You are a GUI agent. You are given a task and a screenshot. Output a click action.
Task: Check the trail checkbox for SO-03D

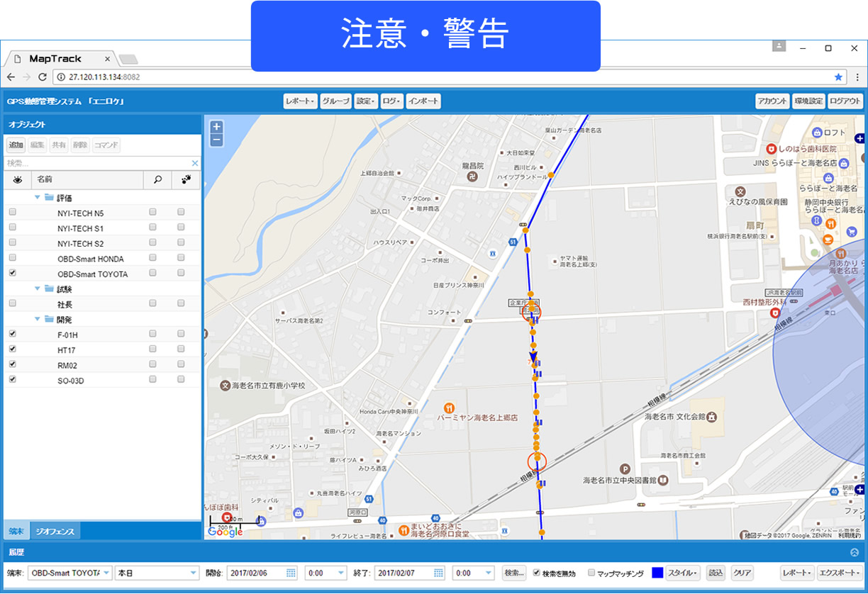click(x=181, y=379)
